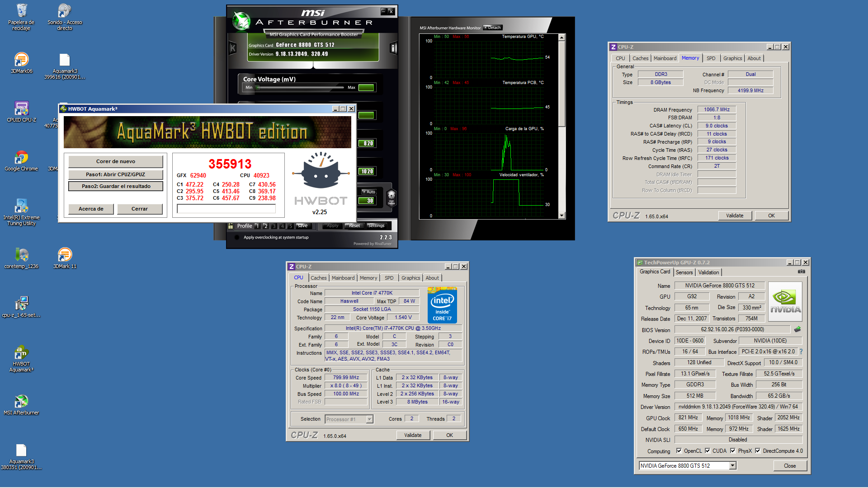
Task: Launch 3DMark06 from the desktop
Action: 21,63
